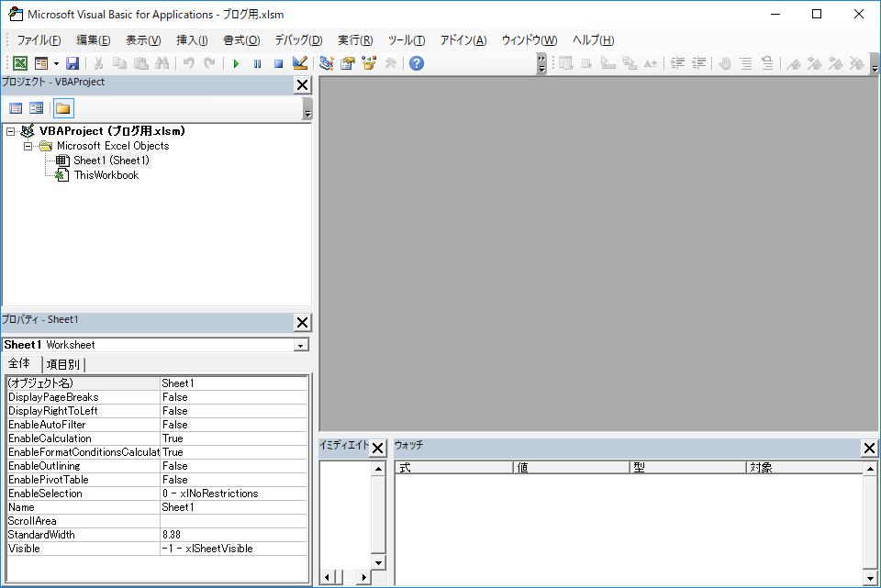881x588 pixels.
Task: Select Sheet1 (Sheet1) in project tree
Action: tap(111, 161)
